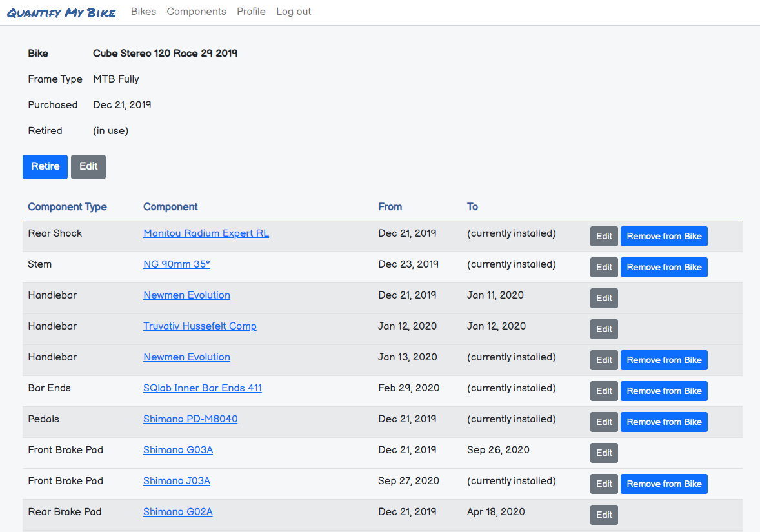
Task: Open the Components menu item
Action: [196, 12]
